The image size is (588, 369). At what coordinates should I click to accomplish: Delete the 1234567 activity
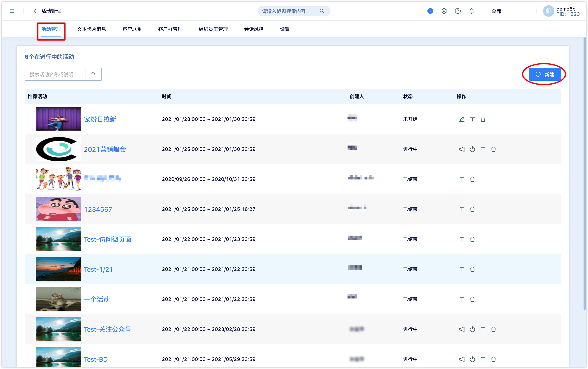click(x=472, y=209)
